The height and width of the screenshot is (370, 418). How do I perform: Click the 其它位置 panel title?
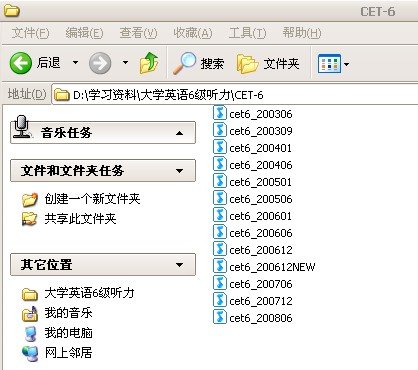pos(46,265)
